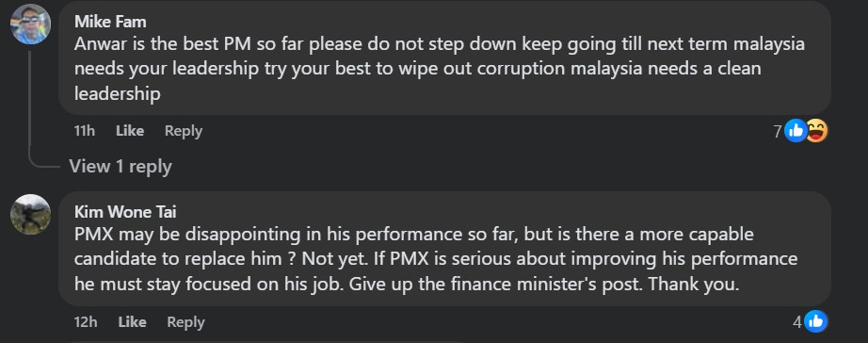Open the Kim Wone Tai name link
Image resolution: width=868 pixels, height=343 pixels.
click(125, 212)
